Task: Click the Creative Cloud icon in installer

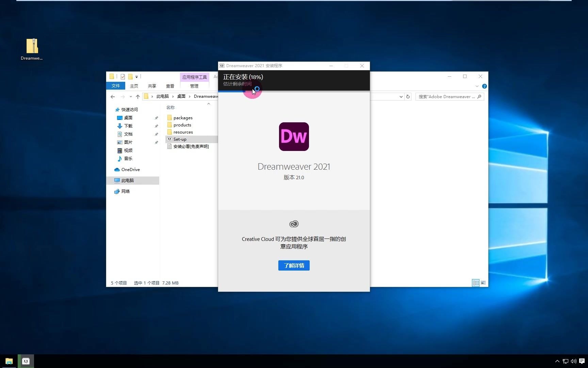Action: click(294, 224)
